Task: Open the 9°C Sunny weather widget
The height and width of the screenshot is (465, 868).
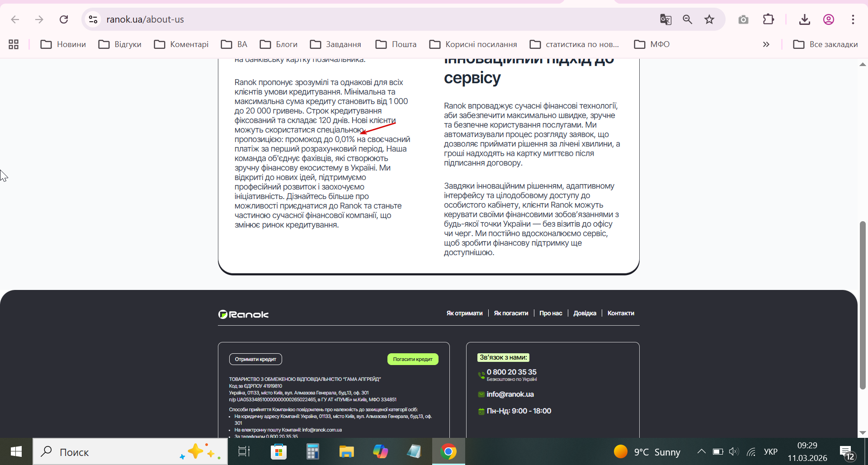Action: pyautogui.click(x=647, y=452)
